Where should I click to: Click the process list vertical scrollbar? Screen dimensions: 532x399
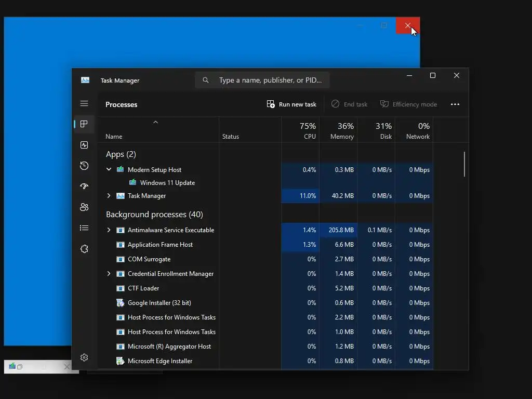(x=464, y=164)
